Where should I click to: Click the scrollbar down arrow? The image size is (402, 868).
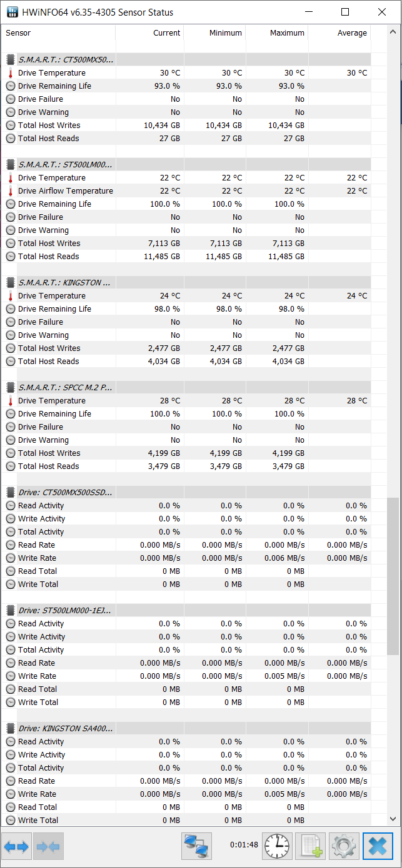(393, 819)
